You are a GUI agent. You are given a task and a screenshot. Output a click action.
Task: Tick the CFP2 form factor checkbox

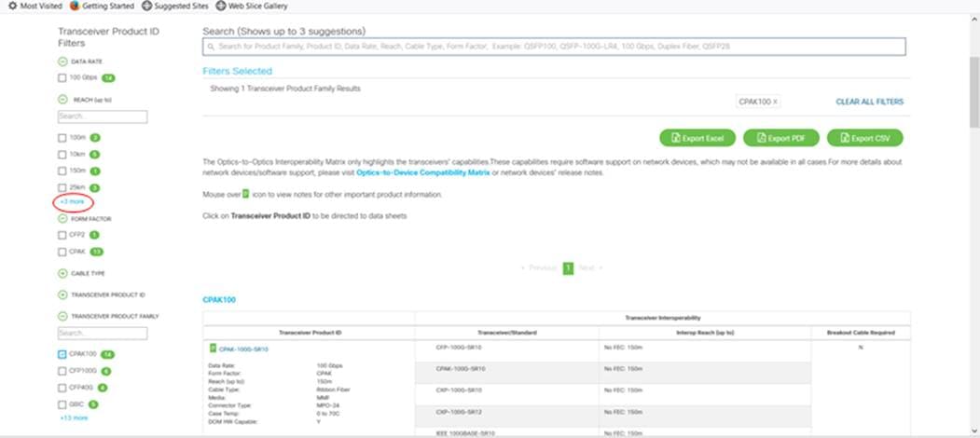click(x=62, y=235)
